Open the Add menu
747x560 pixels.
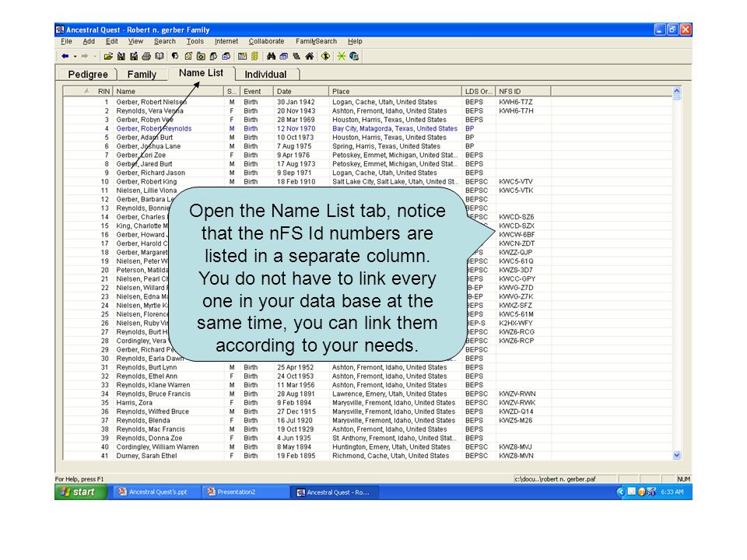(x=89, y=41)
